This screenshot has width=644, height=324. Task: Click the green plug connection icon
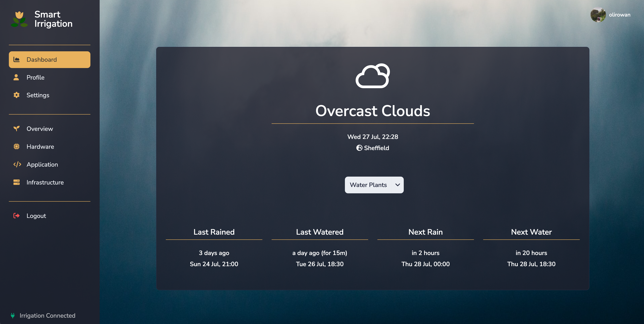coord(13,316)
